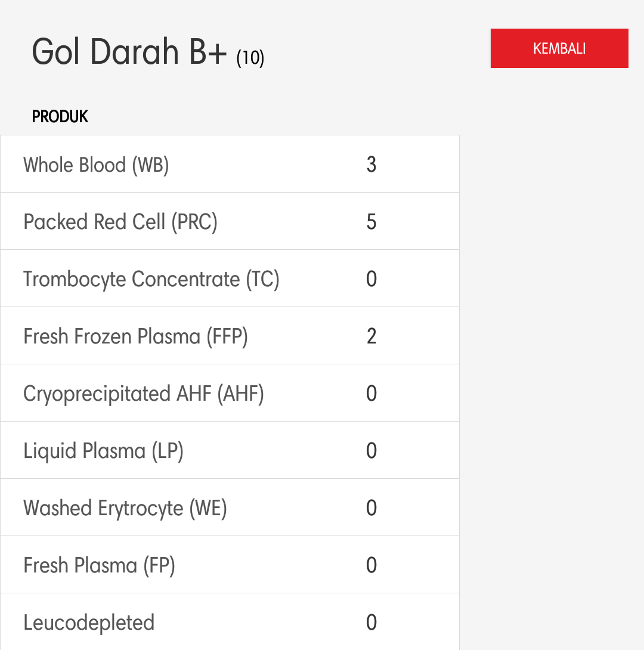Viewport: 644px width, 650px height.
Task: Click the Trombocyte Concentrate count 0
Action: click(371, 279)
